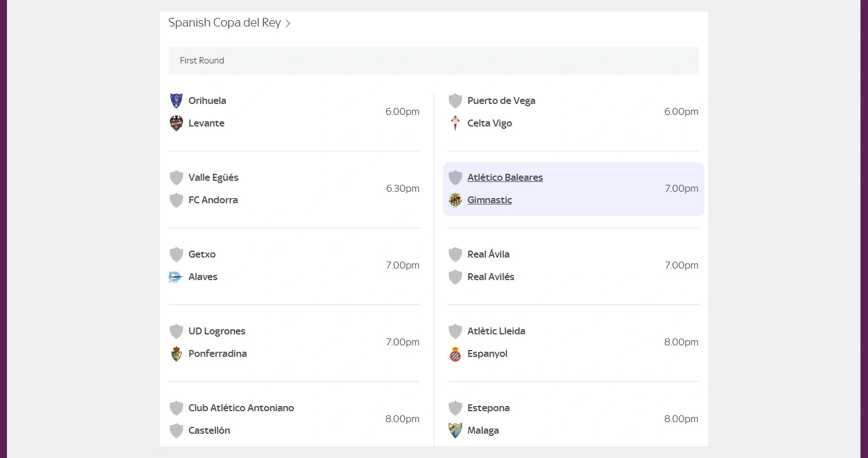
Task: Click the shield icon next to Puerto de Vega
Action: 455,100
